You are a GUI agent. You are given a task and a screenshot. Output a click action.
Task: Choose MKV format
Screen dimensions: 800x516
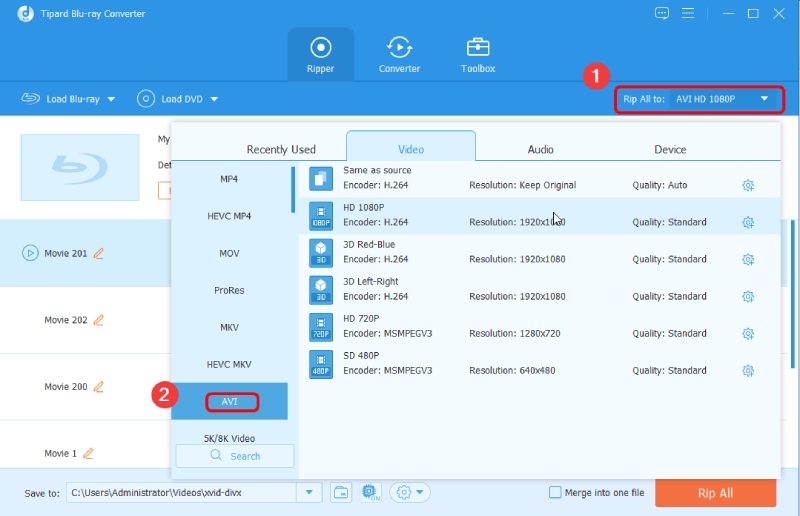(229, 328)
